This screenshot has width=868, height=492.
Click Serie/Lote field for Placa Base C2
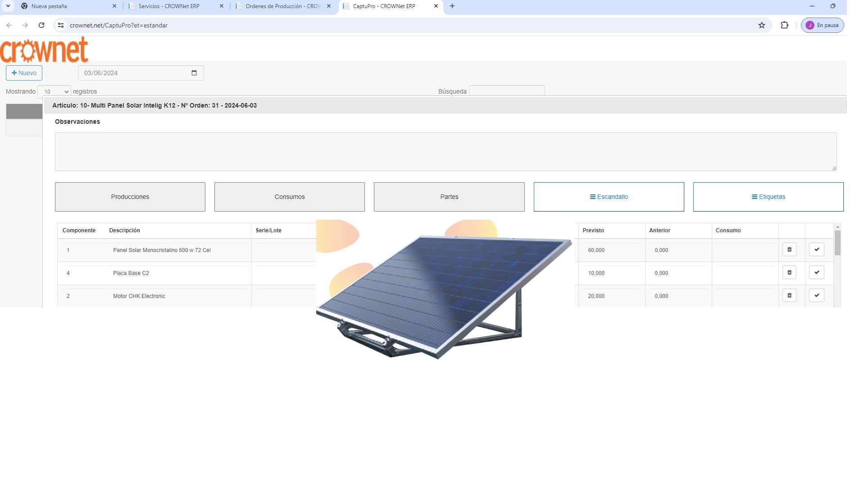click(286, 273)
